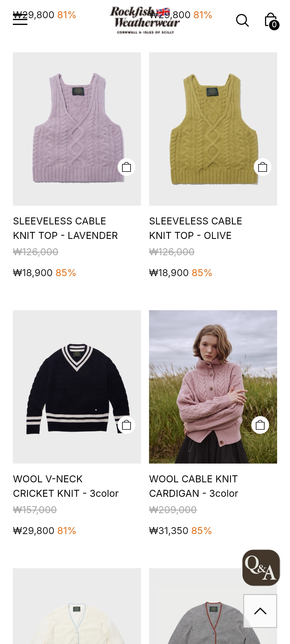
Task: Add olive knit top to cart
Action: coord(263,167)
